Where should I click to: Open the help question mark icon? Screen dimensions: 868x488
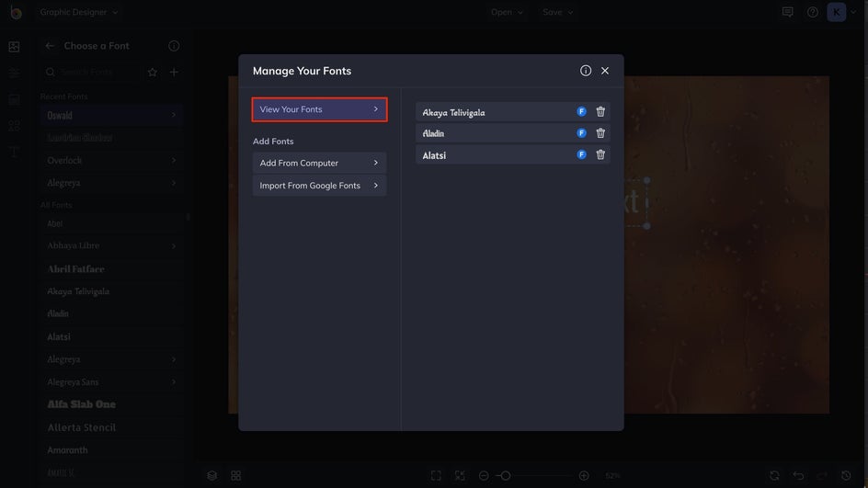coord(812,12)
